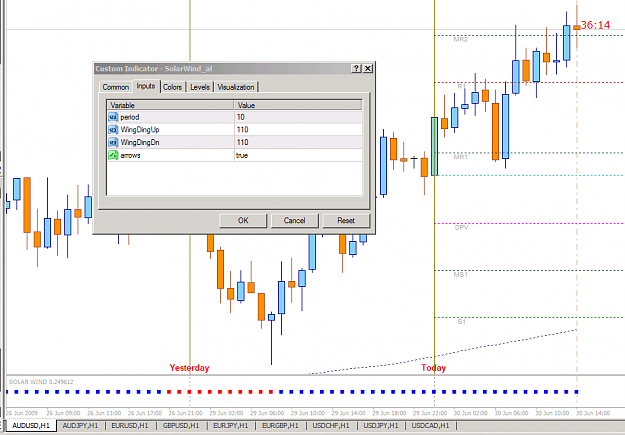
Task: Click the S1 pivot level label
Action: click(x=461, y=321)
